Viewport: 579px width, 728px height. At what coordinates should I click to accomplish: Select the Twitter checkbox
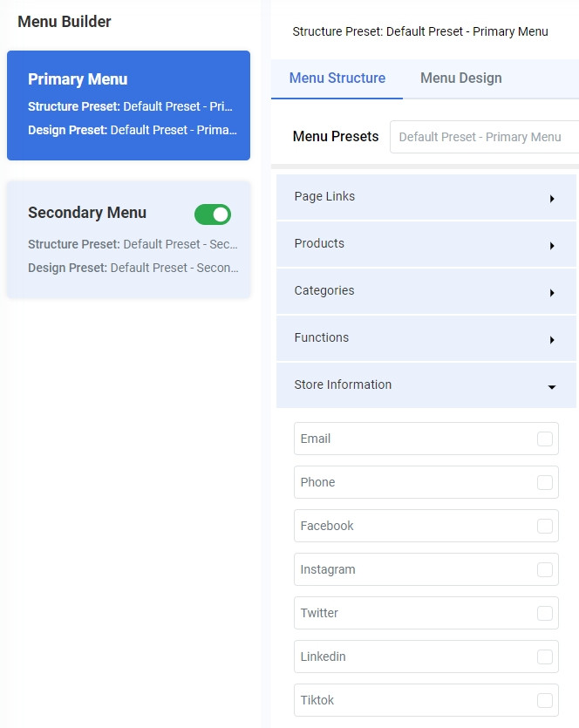coord(545,613)
